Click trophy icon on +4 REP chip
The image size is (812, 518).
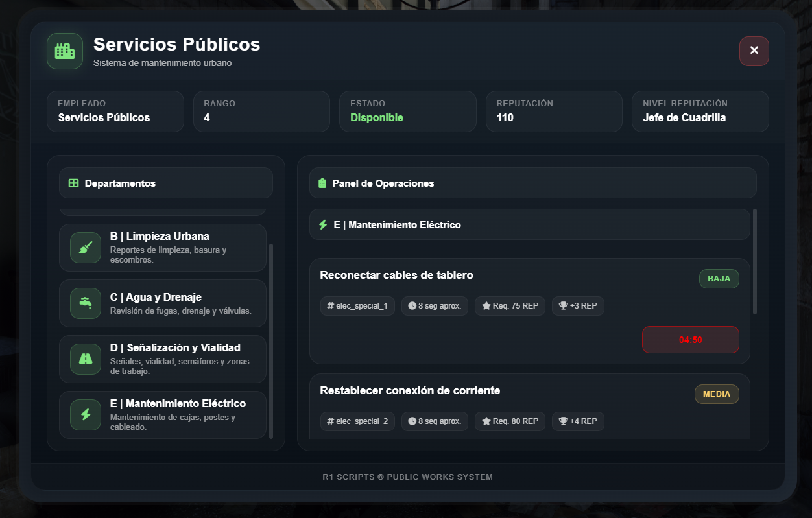point(564,421)
